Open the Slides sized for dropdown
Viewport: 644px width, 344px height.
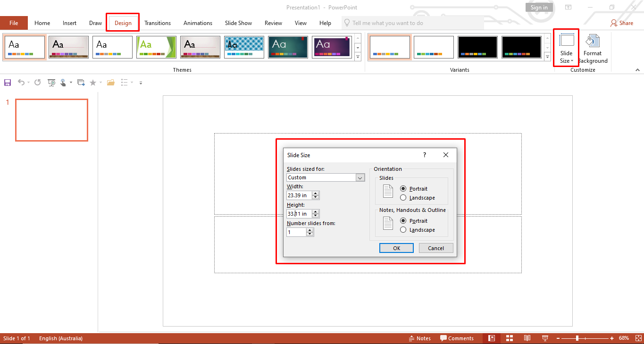tap(360, 177)
